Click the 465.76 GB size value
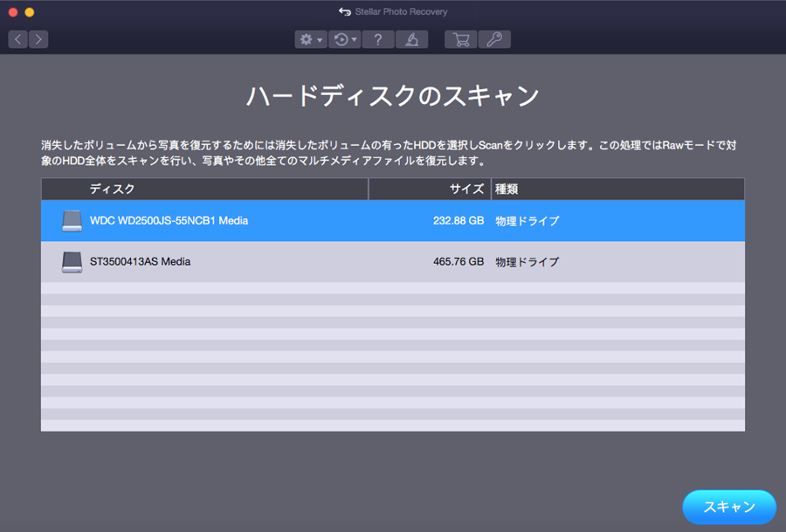This screenshot has height=532, width=786. click(458, 262)
